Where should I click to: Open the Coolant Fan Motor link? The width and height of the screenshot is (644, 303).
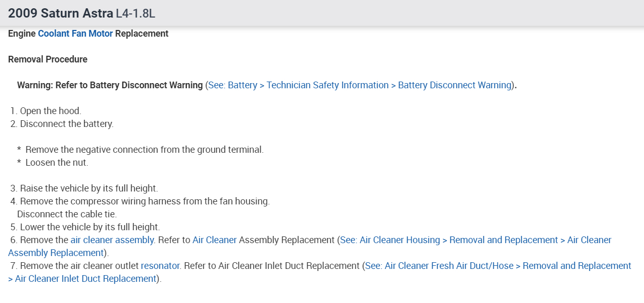[x=75, y=34]
